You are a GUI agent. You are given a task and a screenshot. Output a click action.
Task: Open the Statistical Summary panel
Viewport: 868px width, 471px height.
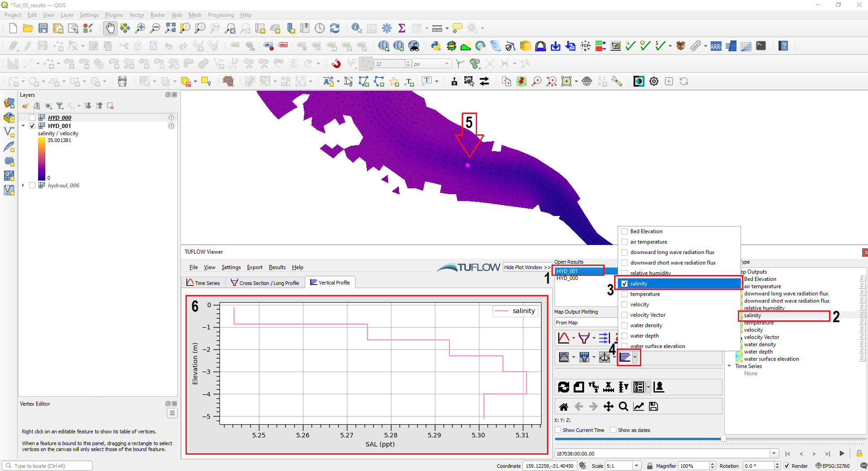(x=402, y=28)
